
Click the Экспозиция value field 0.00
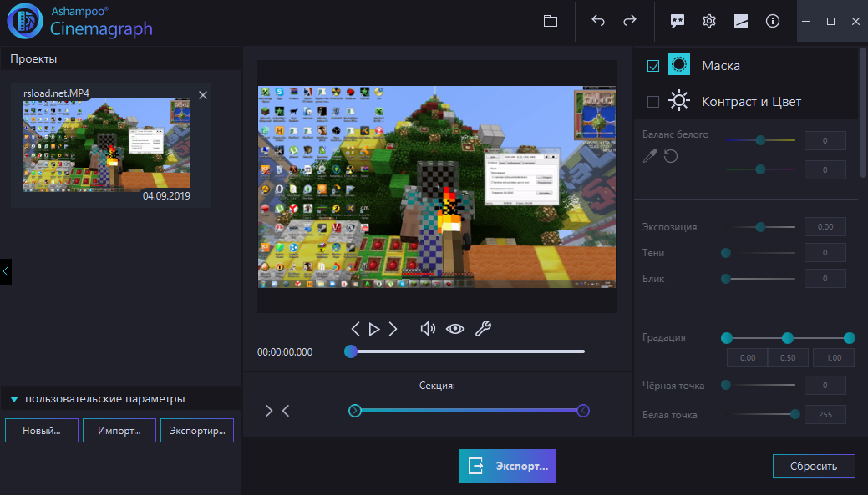click(x=825, y=227)
